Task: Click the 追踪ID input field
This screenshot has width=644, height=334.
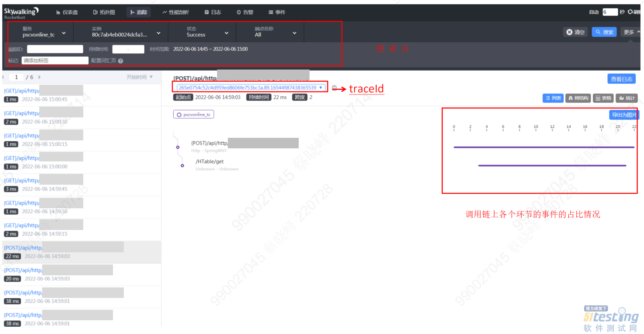Action: tap(55, 49)
